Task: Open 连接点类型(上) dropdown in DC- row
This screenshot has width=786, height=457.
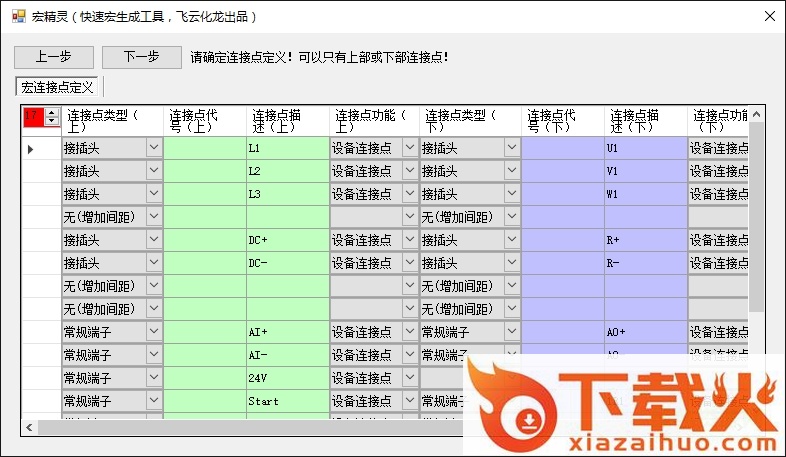Action: pos(154,263)
